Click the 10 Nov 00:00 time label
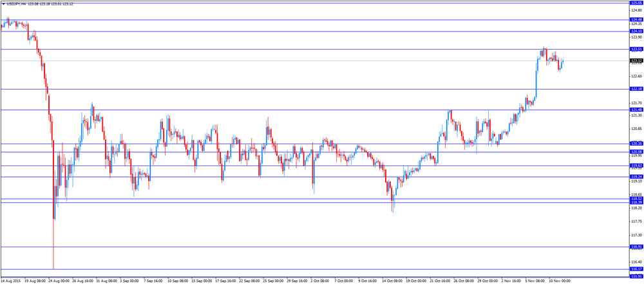Screen dimensions: 644x284 tap(559, 281)
